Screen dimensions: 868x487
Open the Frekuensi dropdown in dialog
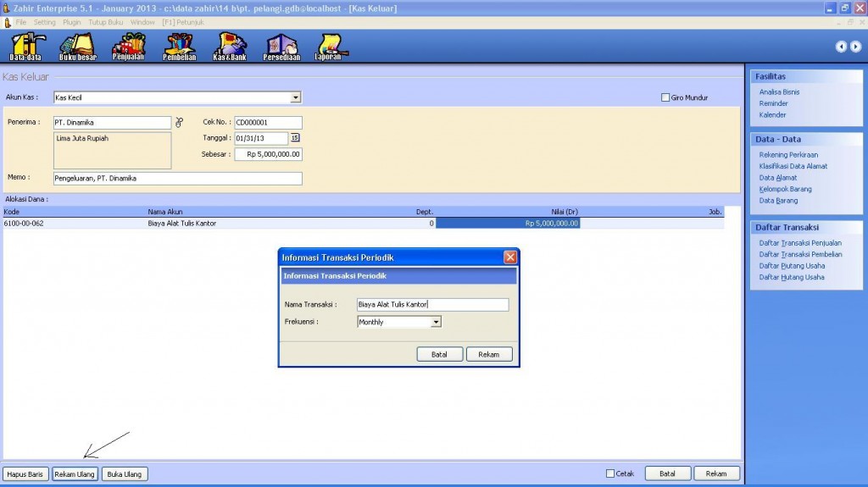coord(436,322)
